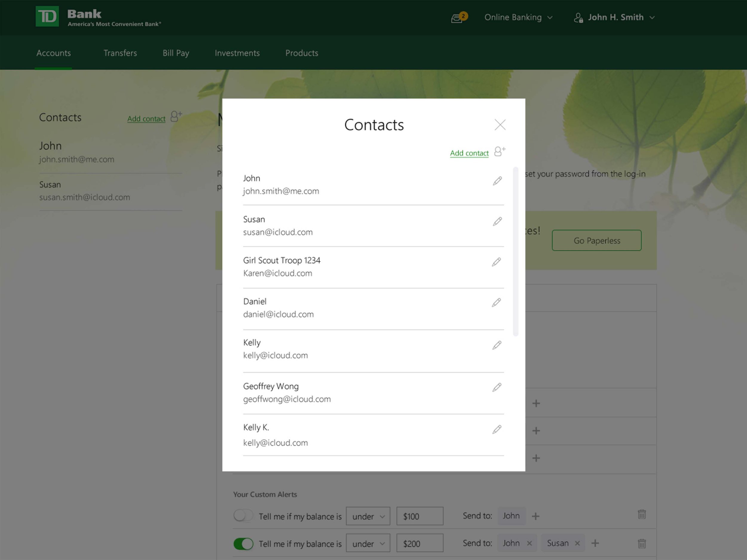Screen dimensions: 747x560
Task: Click the TD Bank logo
Action: point(47,16)
